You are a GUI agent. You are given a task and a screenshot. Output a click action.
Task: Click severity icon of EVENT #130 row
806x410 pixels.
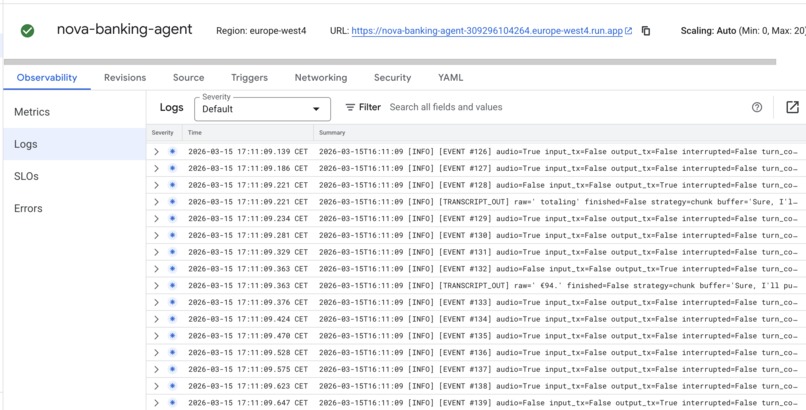pyautogui.click(x=172, y=235)
